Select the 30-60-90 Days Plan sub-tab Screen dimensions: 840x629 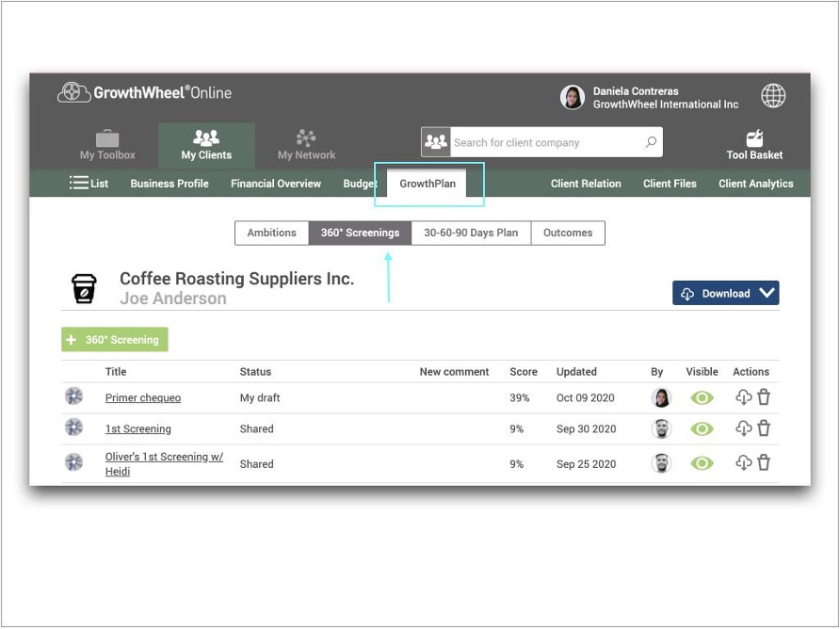471,233
